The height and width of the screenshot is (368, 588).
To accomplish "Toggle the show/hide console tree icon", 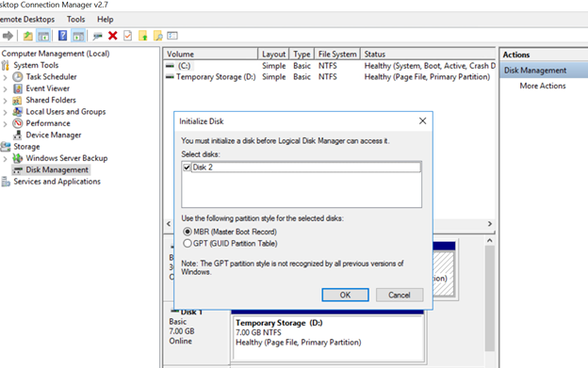I will [43, 36].
